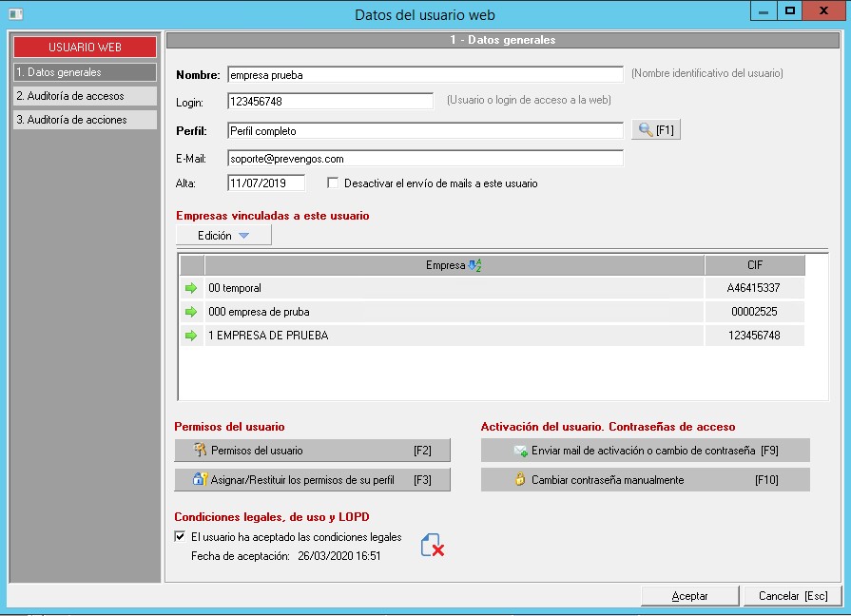The height and width of the screenshot is (616, 851).
Task: Expand the Edición dropdown menu
Action: 223,236
